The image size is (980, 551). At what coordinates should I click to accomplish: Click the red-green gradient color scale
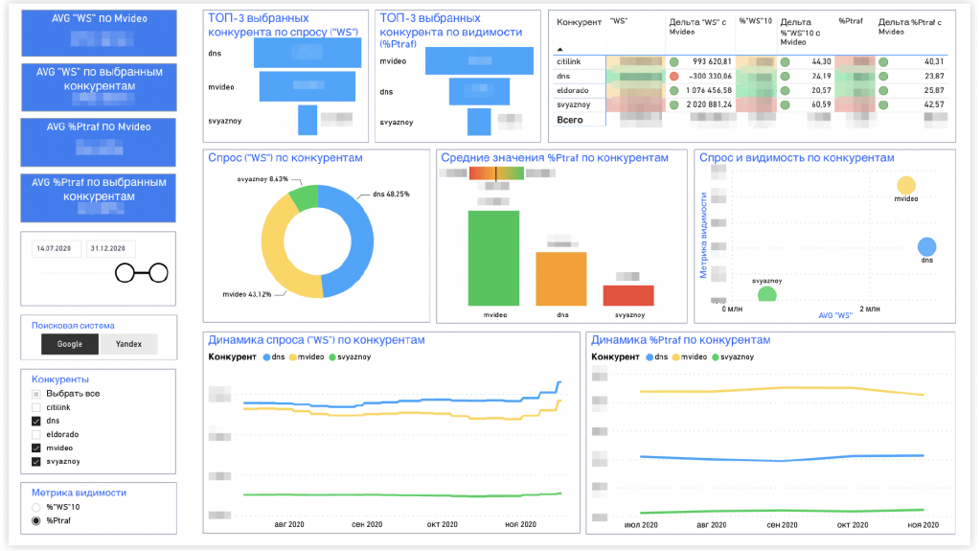click(x=496, y=173)
